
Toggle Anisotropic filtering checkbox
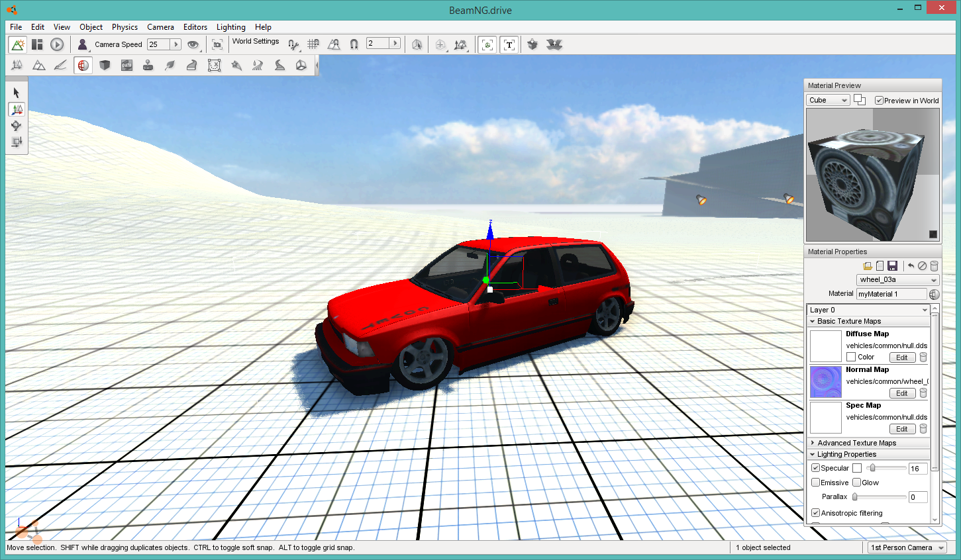pyautogui.click(x=816, y=513)
